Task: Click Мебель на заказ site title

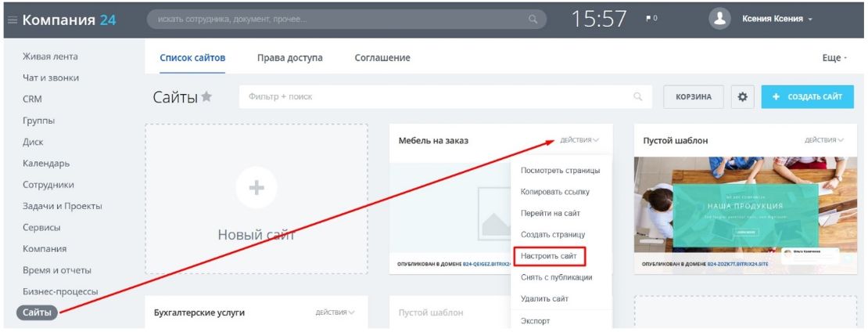Action: 433,141
